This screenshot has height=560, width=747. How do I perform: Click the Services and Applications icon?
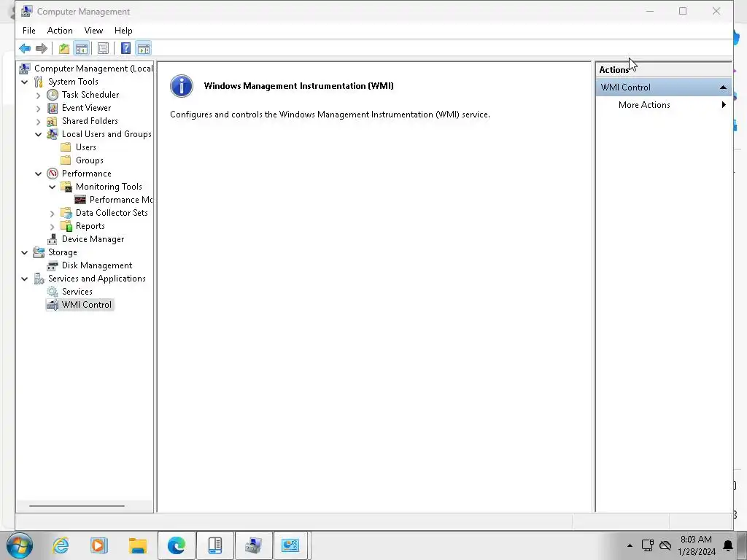[x=39, y=279]
